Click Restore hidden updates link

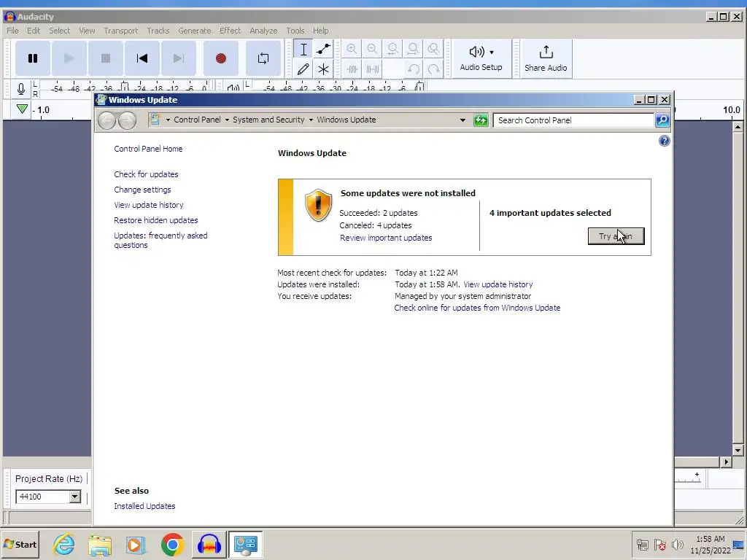(156, 220)
